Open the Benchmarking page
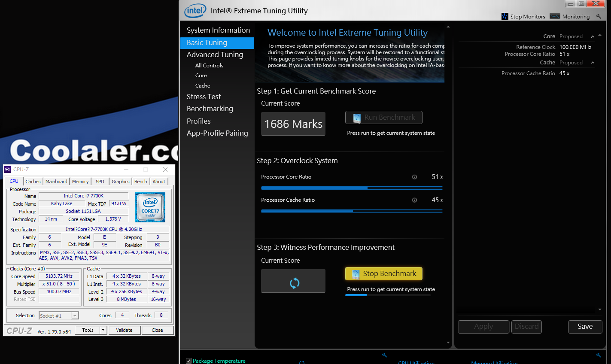This screenshot has width=611, height=364. 210,109
